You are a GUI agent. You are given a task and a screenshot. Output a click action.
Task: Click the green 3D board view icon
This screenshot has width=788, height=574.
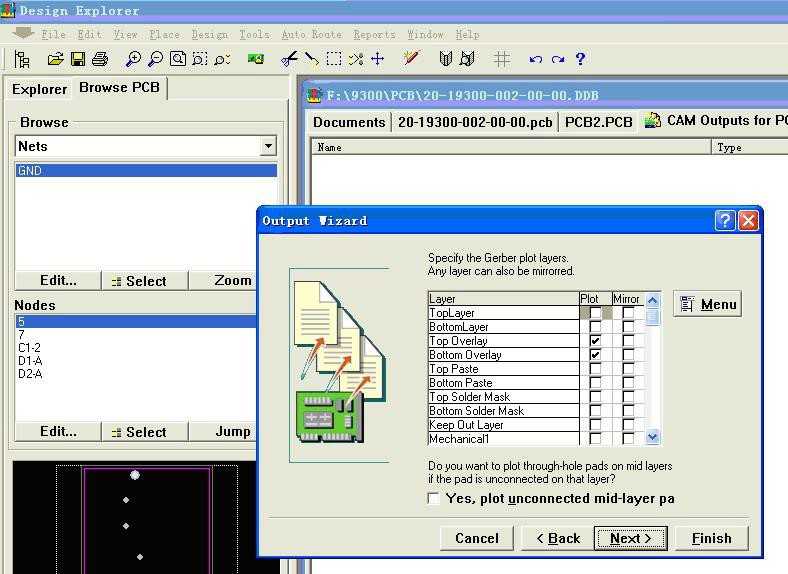pos(255,59)
